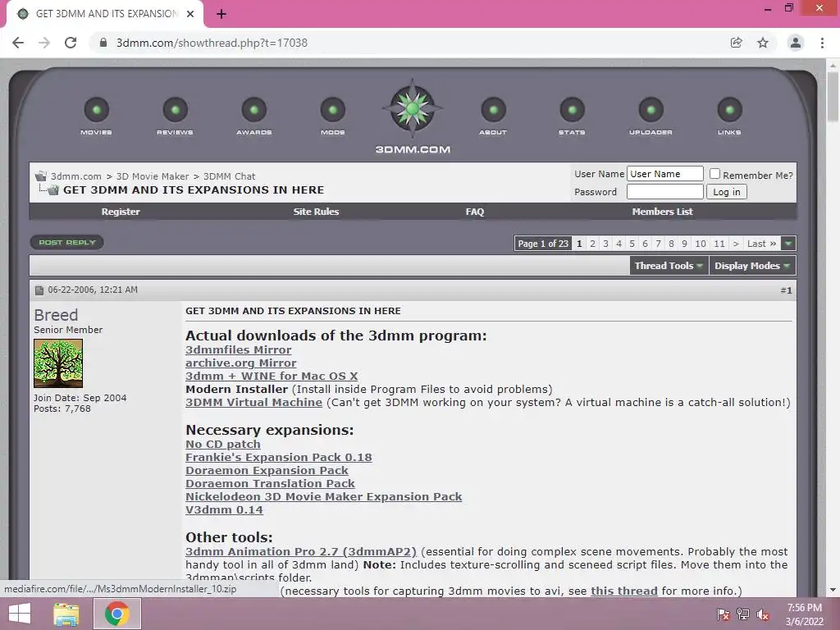This screenshot has width=840, height=630.
Task: Open the archive.org Mirror link
Action: (240, 363)
